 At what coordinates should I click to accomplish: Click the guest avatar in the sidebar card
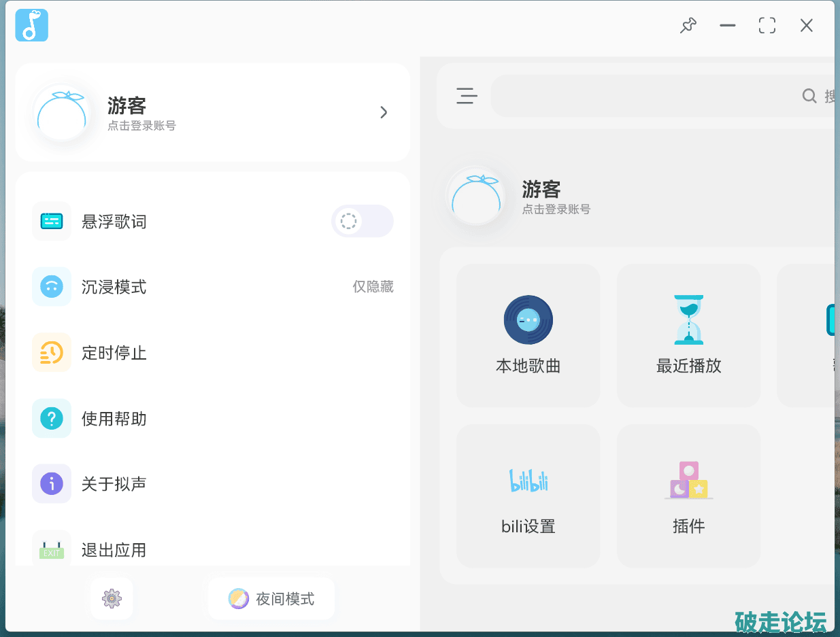click(62, 113)
